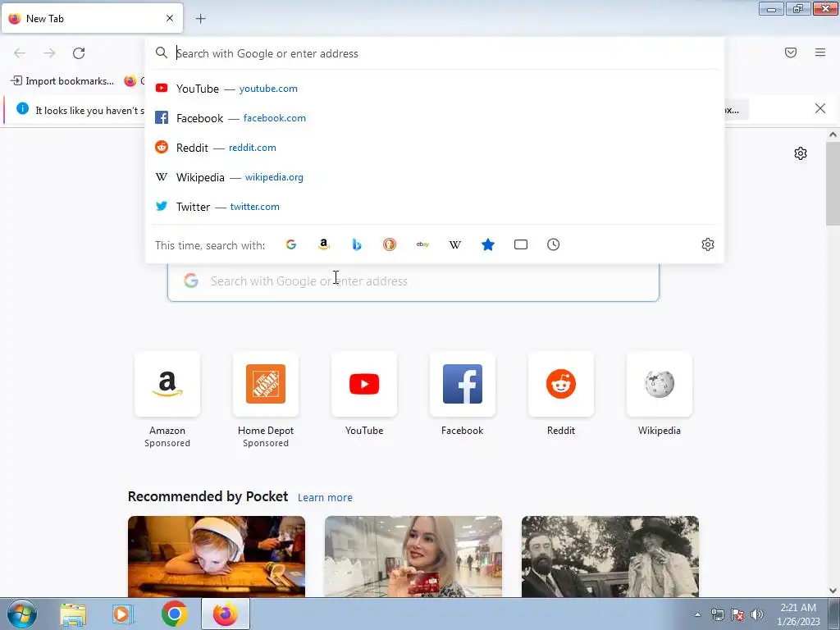Open Windows Explorer from taskbar
The image size is (840, 630).
[73, 614]
